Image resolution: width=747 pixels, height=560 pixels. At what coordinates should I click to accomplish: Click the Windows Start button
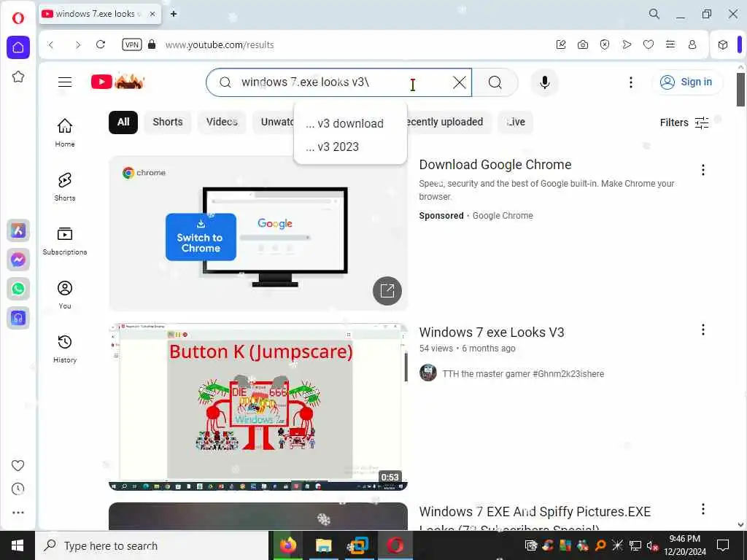[x=18, y=545]
